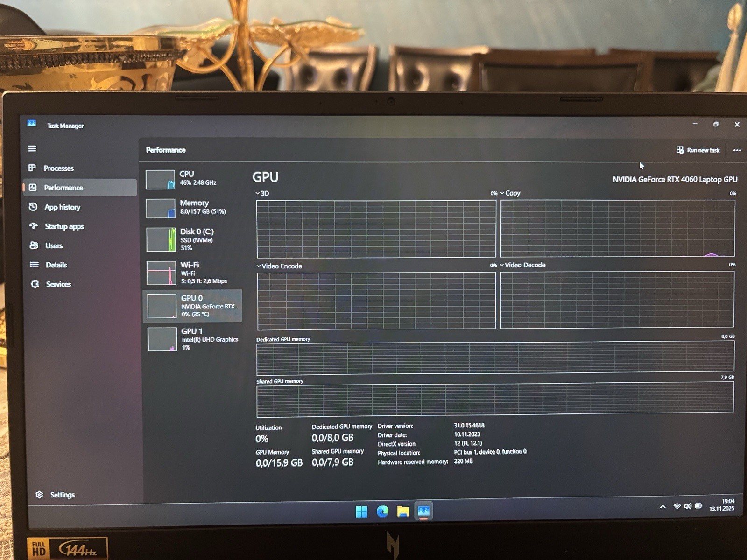Launch Microsoft Edge from the taskbar
747x560 pixels.
(382, 512)
